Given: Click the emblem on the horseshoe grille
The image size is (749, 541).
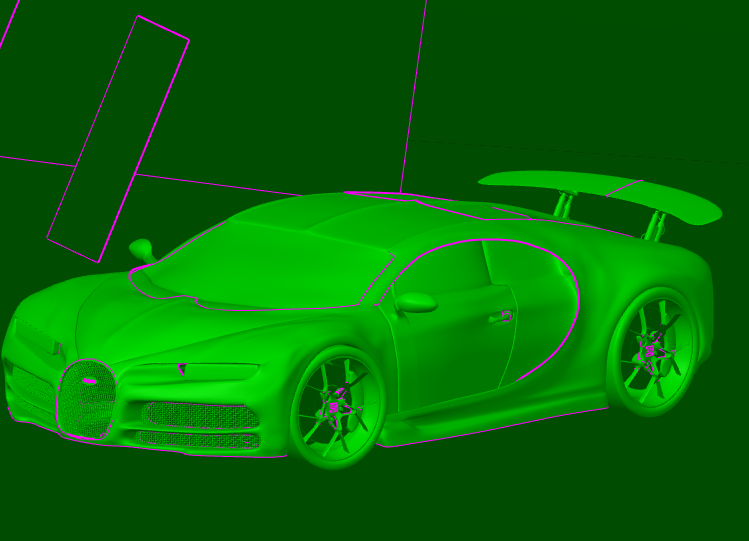Looking at the screenshot, I should tap(89, 381).
